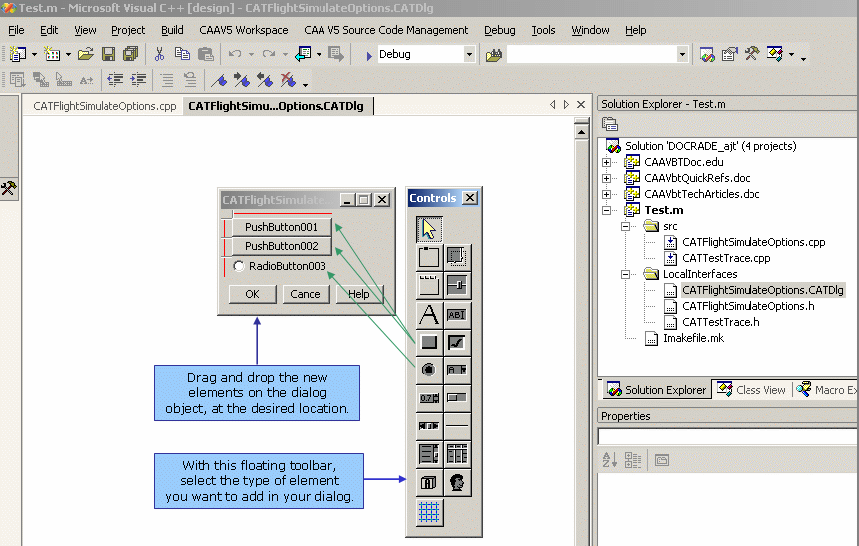Select CATFlightSimulateOptions.h file
The width and height of the screenshot is (859, 546).
(748, 306)
